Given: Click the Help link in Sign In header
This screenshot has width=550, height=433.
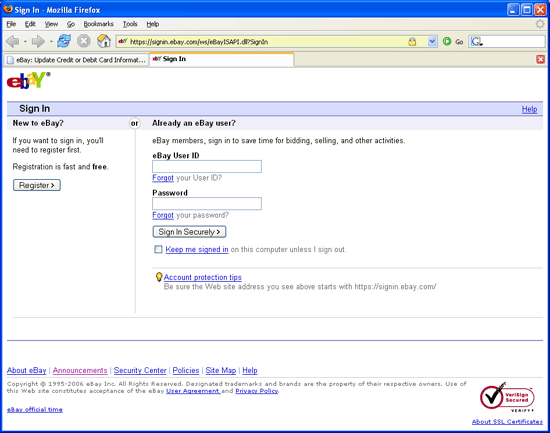Looking at the screenshot, I should 529,109.
